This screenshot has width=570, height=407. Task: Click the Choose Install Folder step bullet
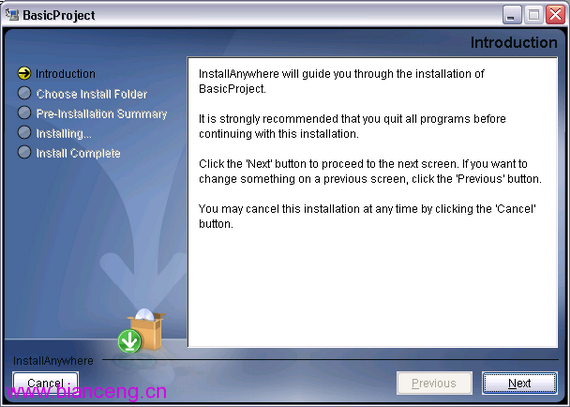(24, 93)
